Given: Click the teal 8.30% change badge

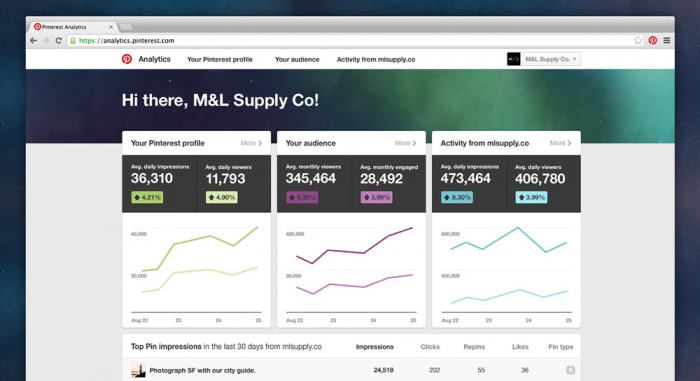Looking at the screenshot, I should pyautogui.click(x=457, y=197).
